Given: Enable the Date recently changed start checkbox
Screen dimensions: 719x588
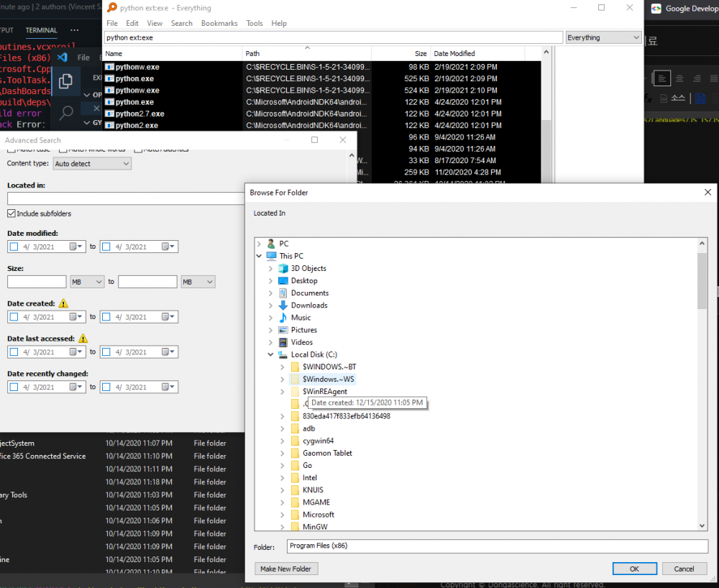Looking at the screenshot, I should coord(14,387).
